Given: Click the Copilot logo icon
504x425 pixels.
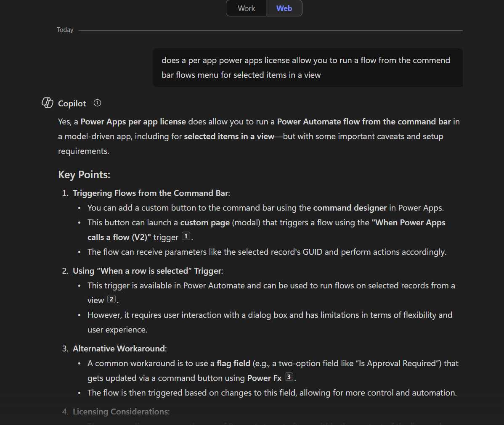Looking at the screenshot, I should click(x=48, y=103).
